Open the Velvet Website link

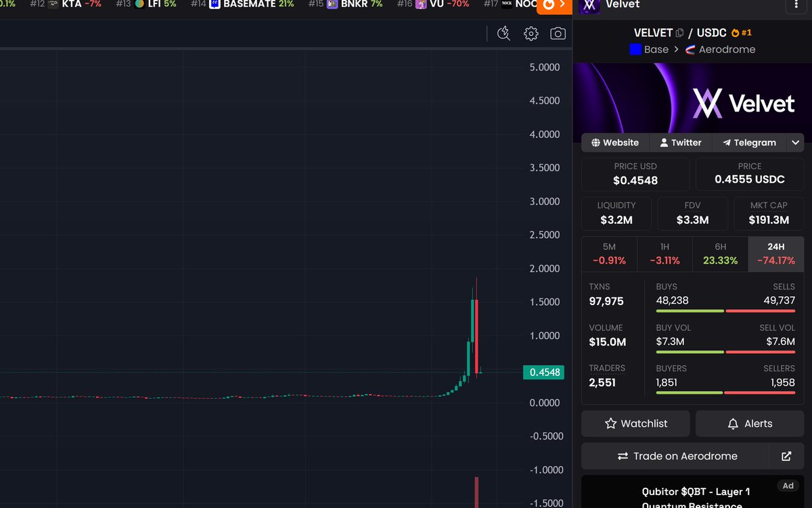[615, 143]
